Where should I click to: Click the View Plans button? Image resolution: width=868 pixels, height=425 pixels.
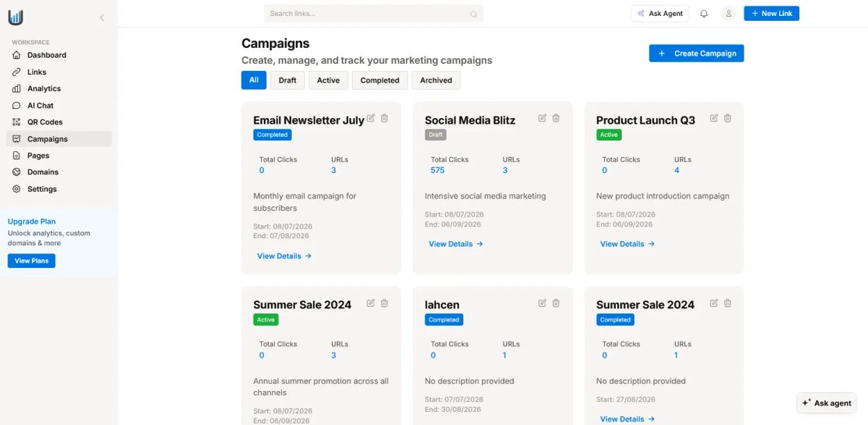[x=31, y=261]
